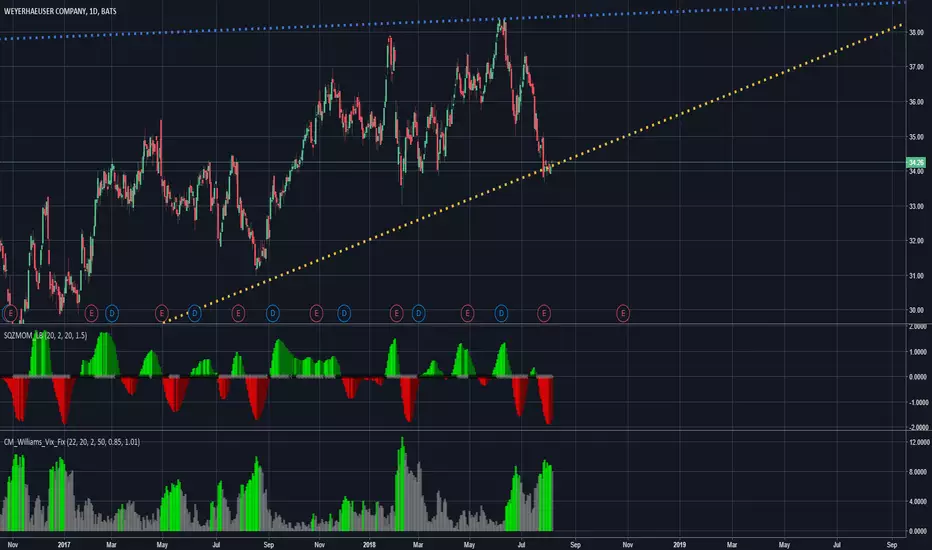
Task: Click the 2017 label on the time axis
Action: tap(64, 544)
